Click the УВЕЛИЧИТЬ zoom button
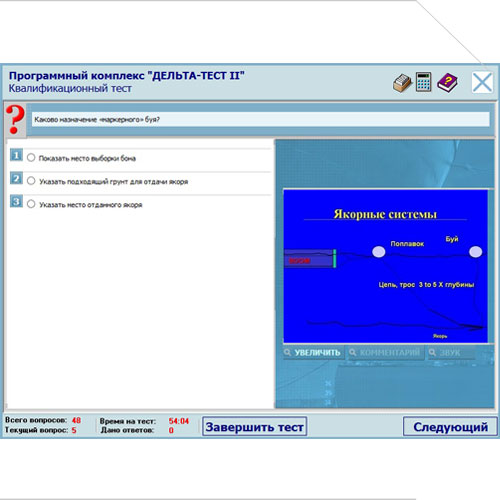The height and width of the screenshot is (500, 500). [312, 353]
